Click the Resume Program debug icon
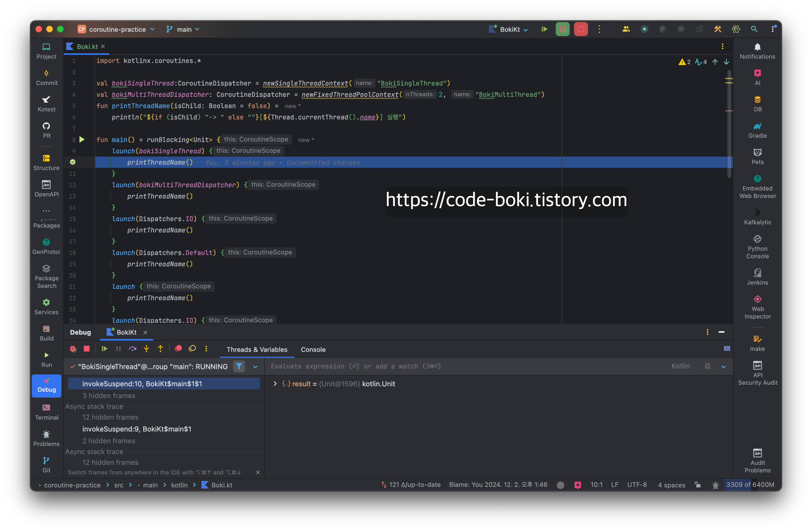 point(104,348)
